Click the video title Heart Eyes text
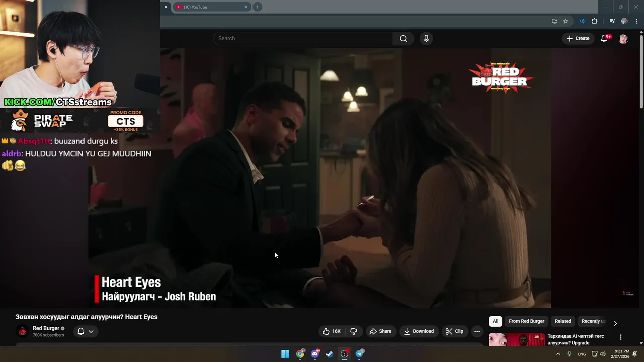This screenshot has width=644, height=362. 86,317
